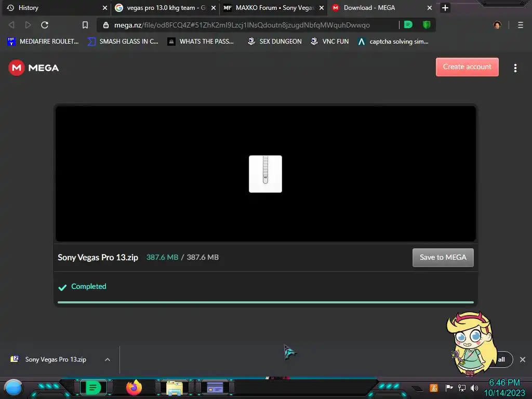The width and height of the screenshot is (532, 399).
Task: Save the file to MEGA
Action: click(x=443, y=258)
